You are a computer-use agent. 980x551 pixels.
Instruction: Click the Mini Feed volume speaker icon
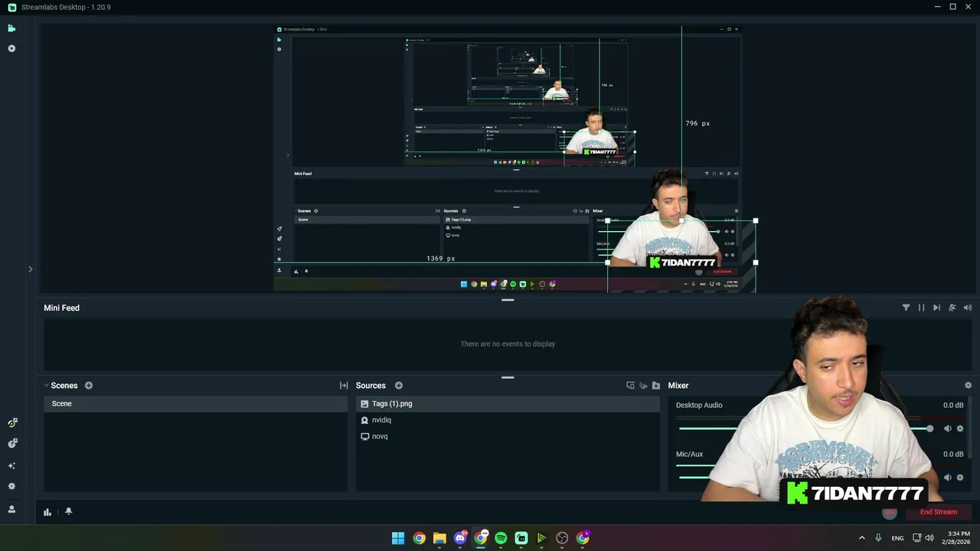click(968, 308)
